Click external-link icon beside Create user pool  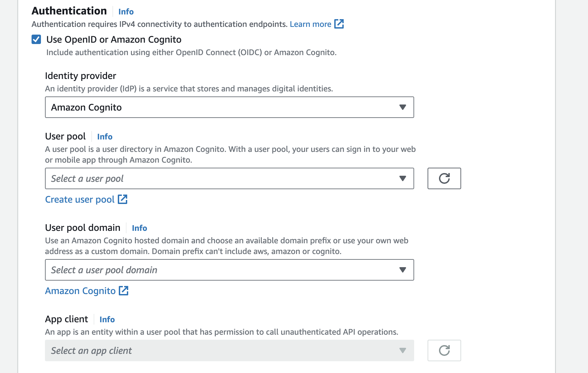122,199
